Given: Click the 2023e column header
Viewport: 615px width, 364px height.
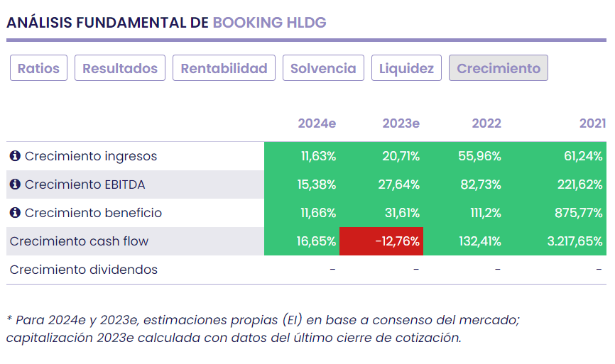Looking at the screenshot, I should pos(401,123).
